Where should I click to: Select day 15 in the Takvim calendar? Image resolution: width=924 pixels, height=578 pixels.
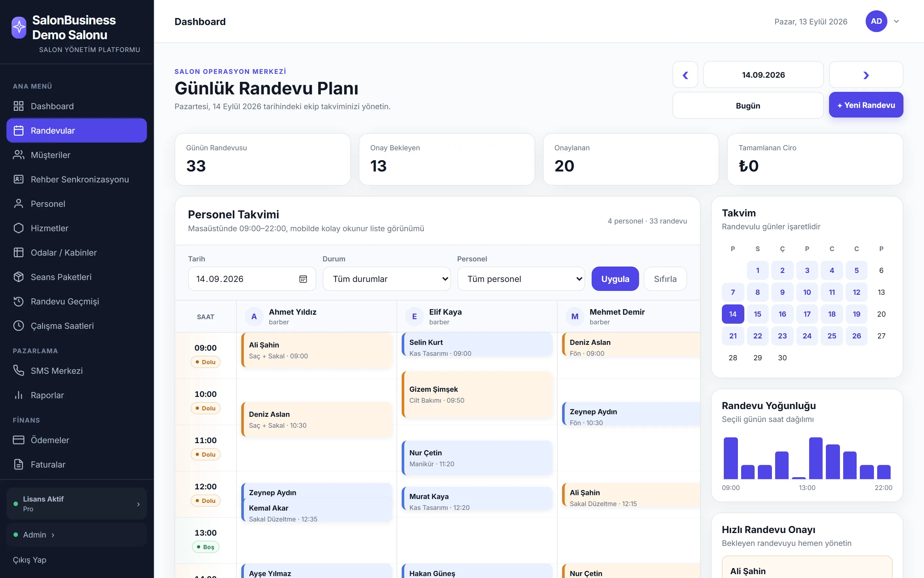pos(757,314)
